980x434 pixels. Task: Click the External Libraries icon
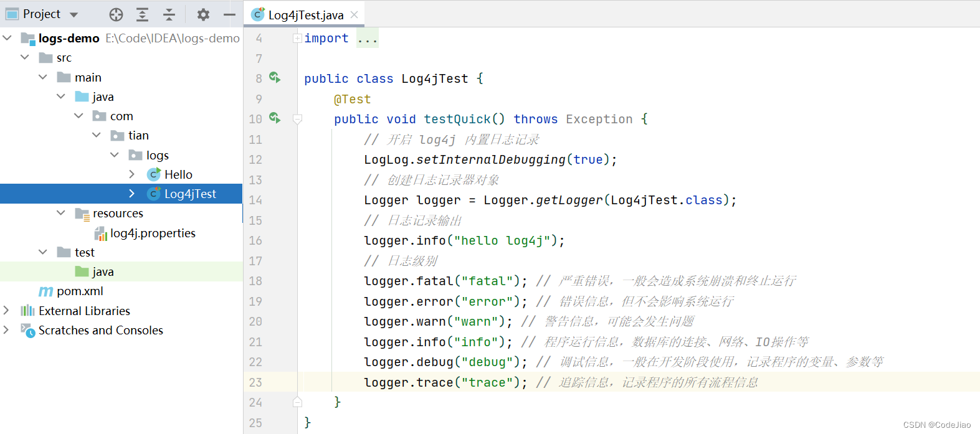click(28, 311)
